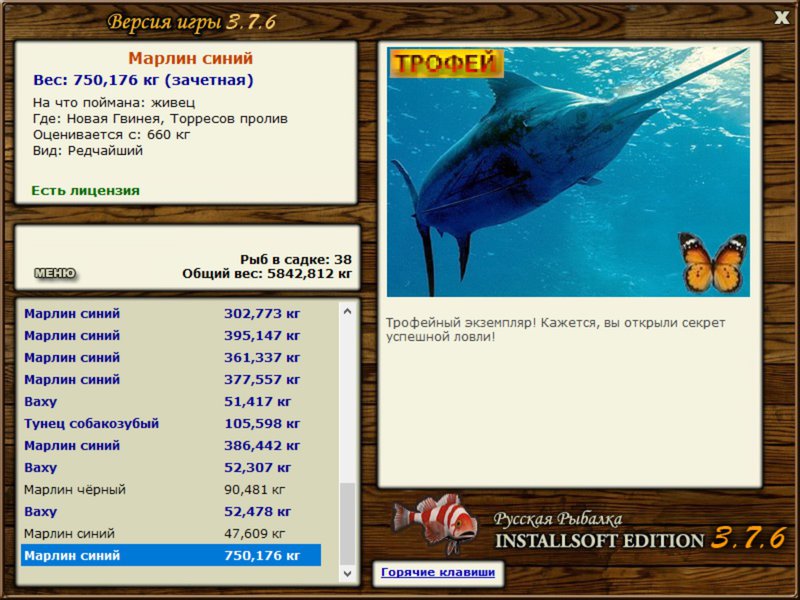The width and height of the screenshot is (800, 600).
Task: Select Ваху 51,417 кг entry
Action: 171,402
